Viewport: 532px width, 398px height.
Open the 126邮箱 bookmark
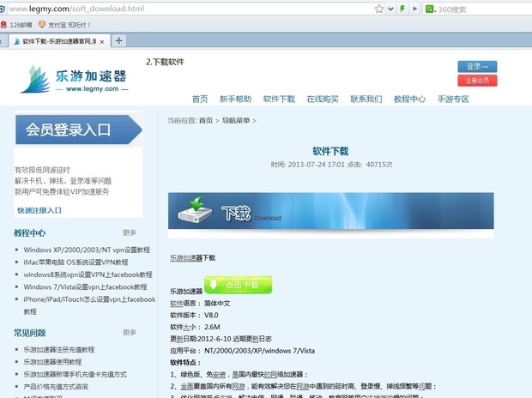click(16, 25)
